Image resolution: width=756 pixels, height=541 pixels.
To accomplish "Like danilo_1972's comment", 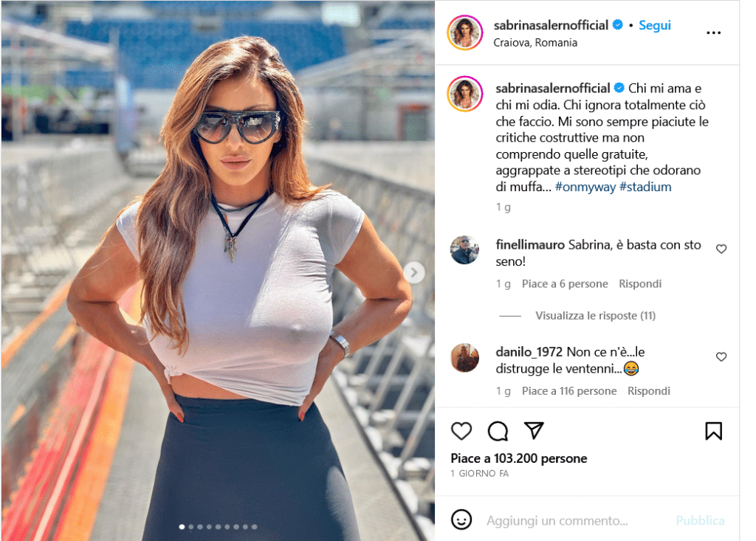I will click(721, 356).
